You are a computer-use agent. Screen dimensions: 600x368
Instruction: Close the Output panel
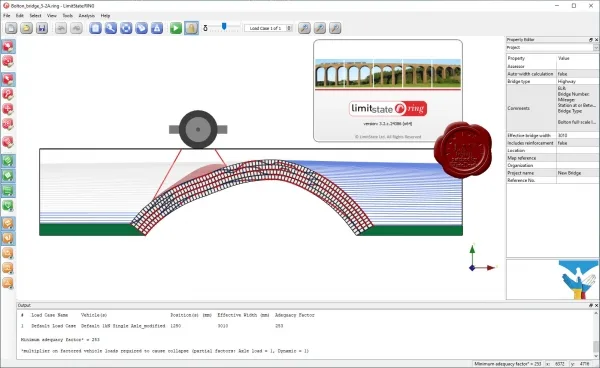596,305
